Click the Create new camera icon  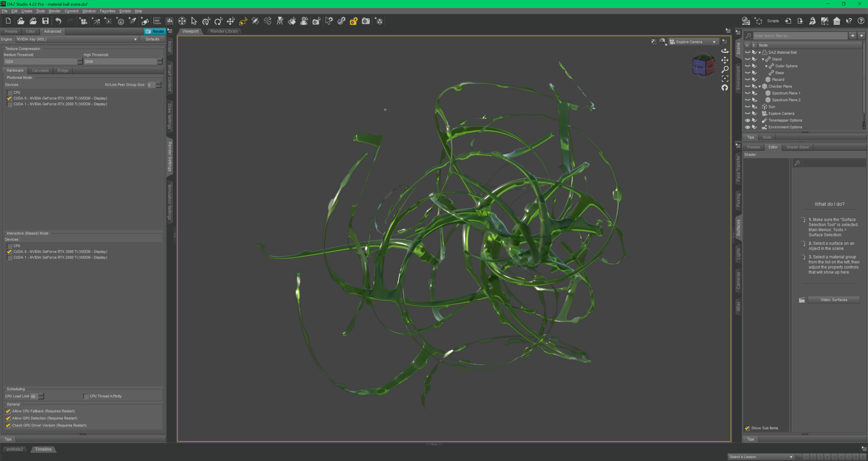83,21
